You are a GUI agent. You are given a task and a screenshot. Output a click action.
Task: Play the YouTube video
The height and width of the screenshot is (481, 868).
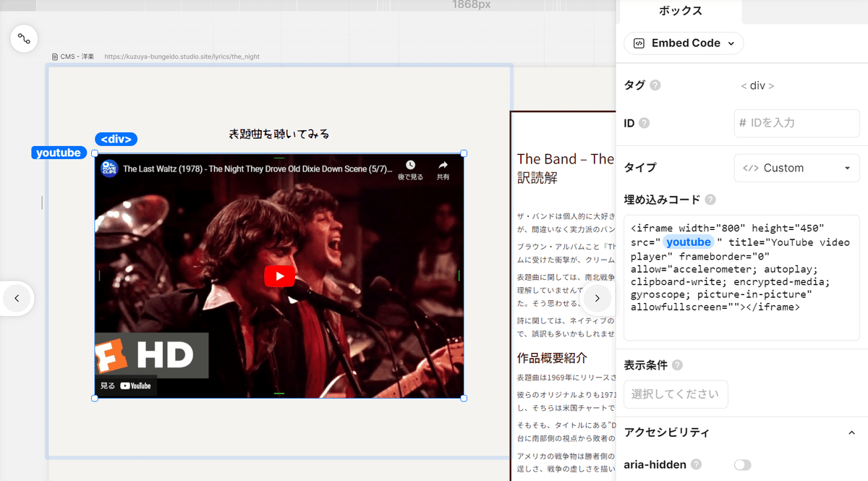[279, 276]
